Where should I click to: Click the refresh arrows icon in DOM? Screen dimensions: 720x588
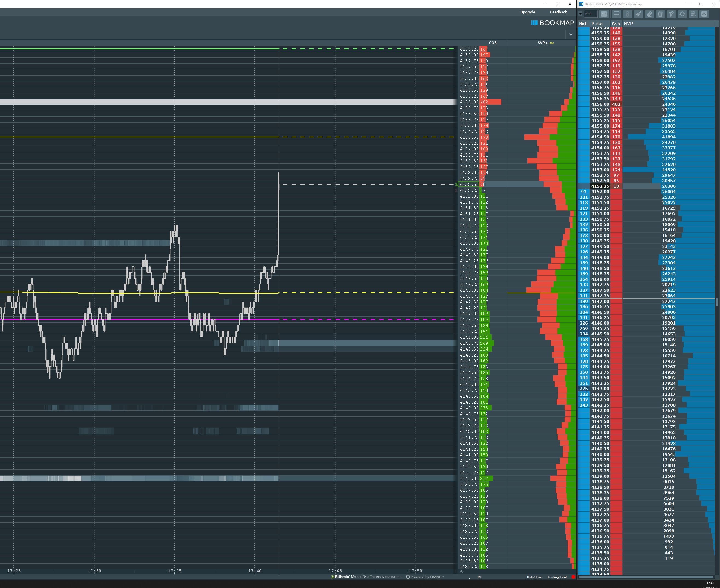[682, 14]
